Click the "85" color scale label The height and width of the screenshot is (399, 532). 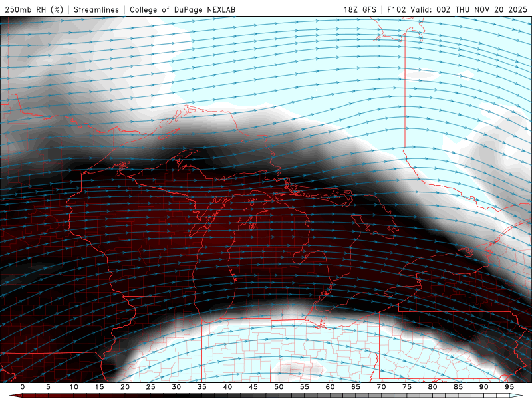(x=458, y=387)
